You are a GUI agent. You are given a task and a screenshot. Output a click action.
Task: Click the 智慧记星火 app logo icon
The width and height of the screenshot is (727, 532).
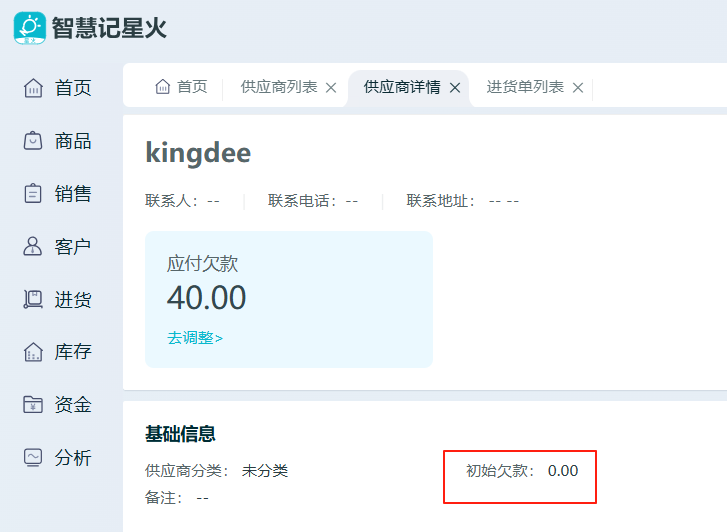[x=30, y=28]
